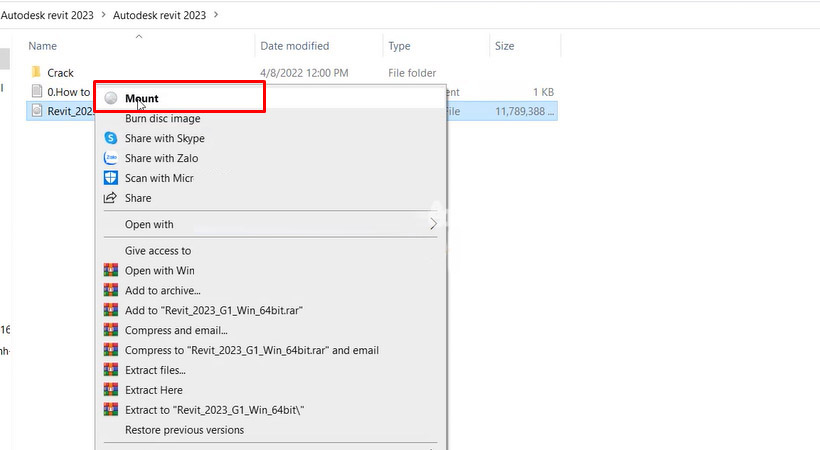Sort files by Date modified column
This screenshot has height=450, width=820.
pyautogui.click(x=295, y=46)
